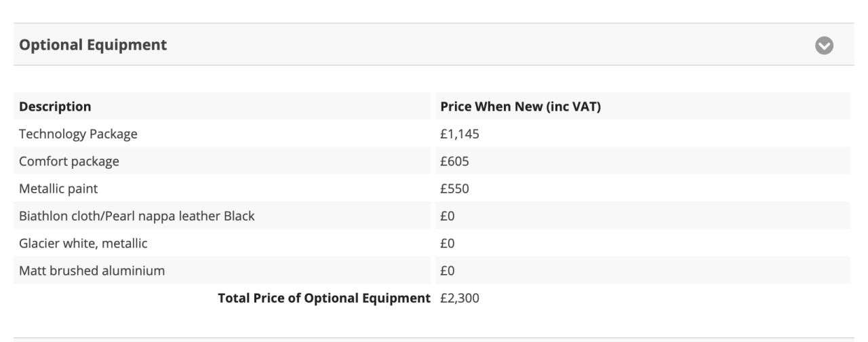Viewport: 868px width, 342px height.
Task: Click the £0 price for Matt brushed aluminium
Action: click(x=448, y=271)
